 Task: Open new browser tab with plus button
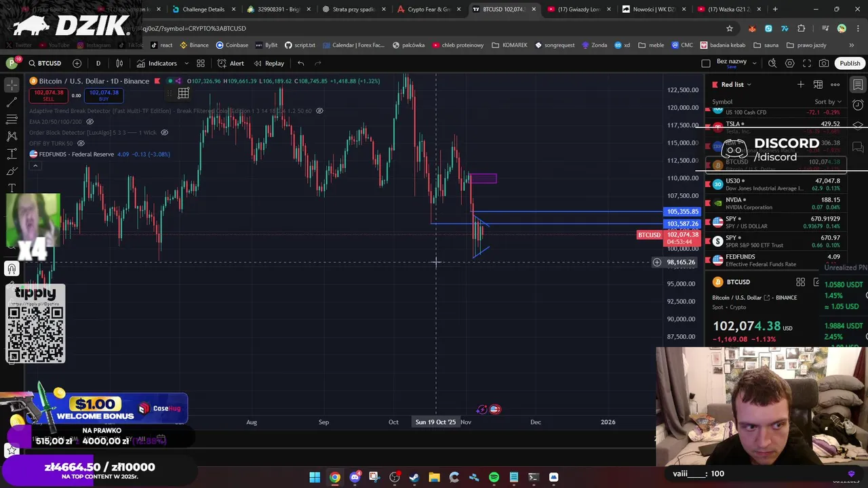click(x=775, y=9)
